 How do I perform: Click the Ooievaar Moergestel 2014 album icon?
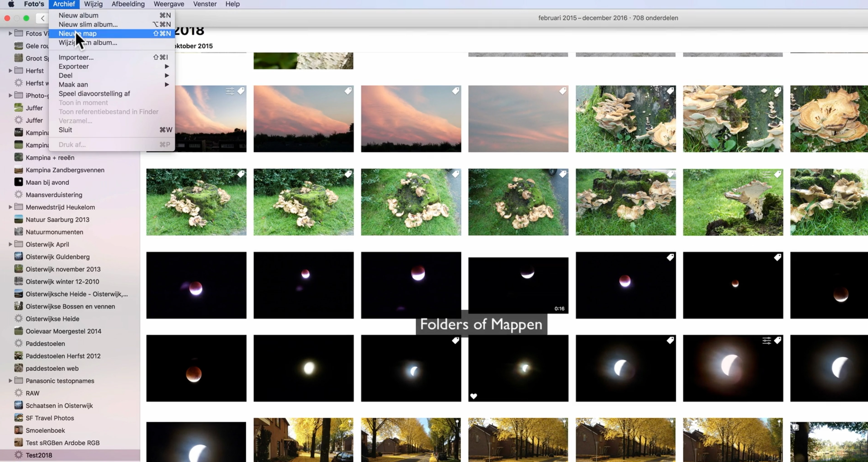tap(19, 331)
